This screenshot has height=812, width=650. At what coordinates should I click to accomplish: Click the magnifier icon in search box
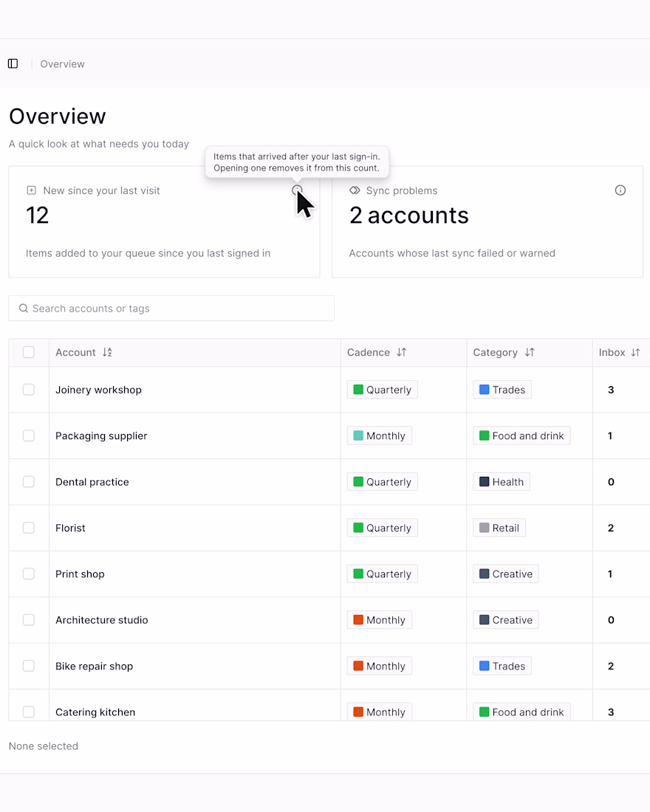24,308
